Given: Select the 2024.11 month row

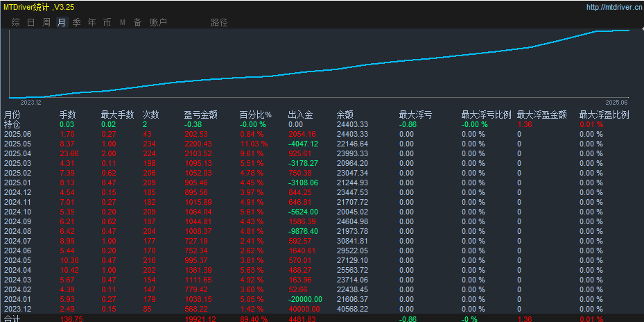Looking at the screenshot, I should [322, 203].
